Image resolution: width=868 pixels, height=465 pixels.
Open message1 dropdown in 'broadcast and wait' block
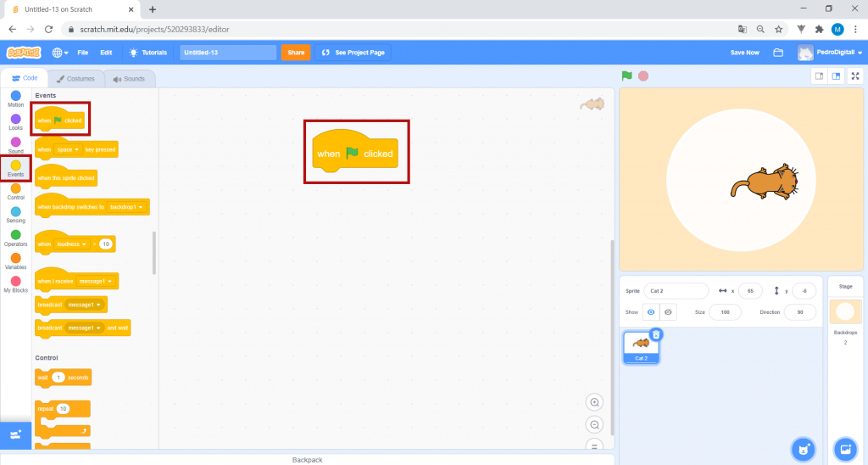tap(84, 328)
